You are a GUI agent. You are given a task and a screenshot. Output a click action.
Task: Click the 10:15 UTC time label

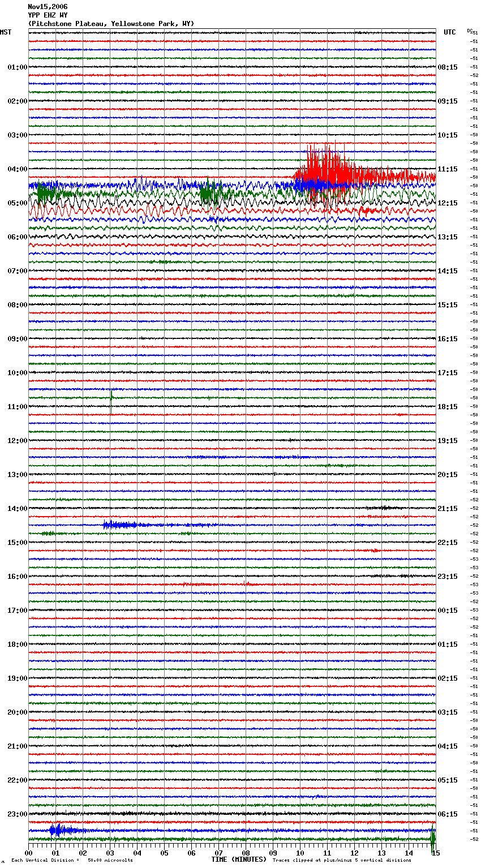point(448,135)
